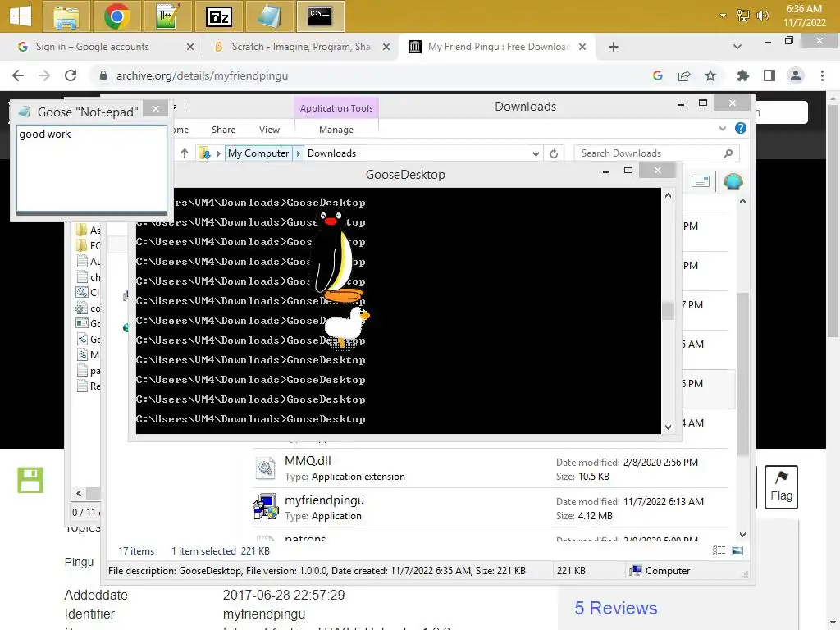Image resolution: width=840 pixels, height=630 pixels.
Task: Switch to the Scratch browser tab
Action: [x=302, y=47]
